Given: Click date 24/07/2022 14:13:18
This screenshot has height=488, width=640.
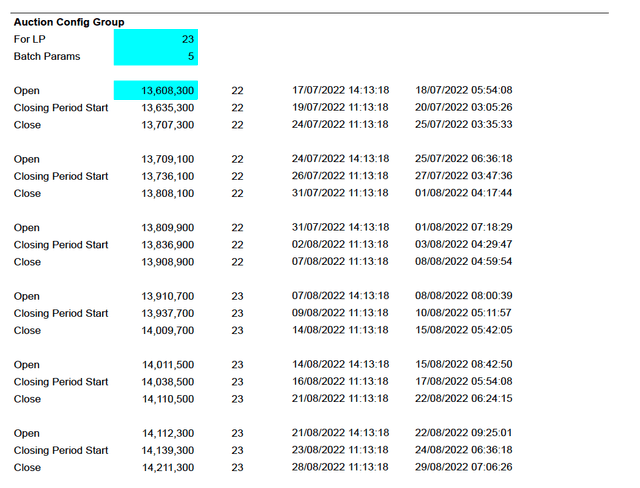Looking at the screenshot, I should [340, 159].
